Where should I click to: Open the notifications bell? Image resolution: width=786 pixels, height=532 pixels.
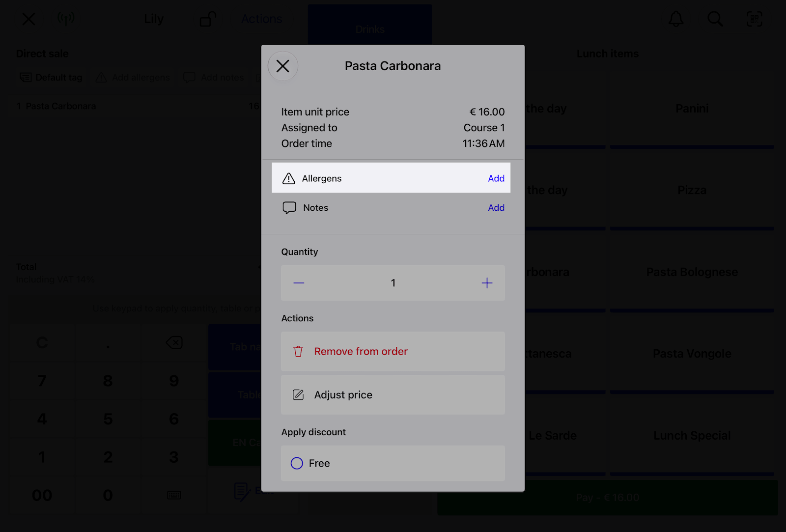(x=676, y=19)
